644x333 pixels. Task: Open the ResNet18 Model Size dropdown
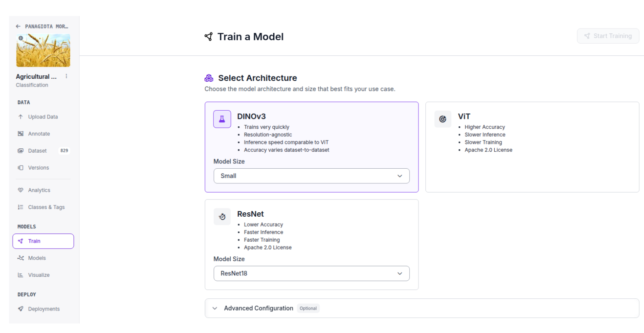click(x=312, y=273)
